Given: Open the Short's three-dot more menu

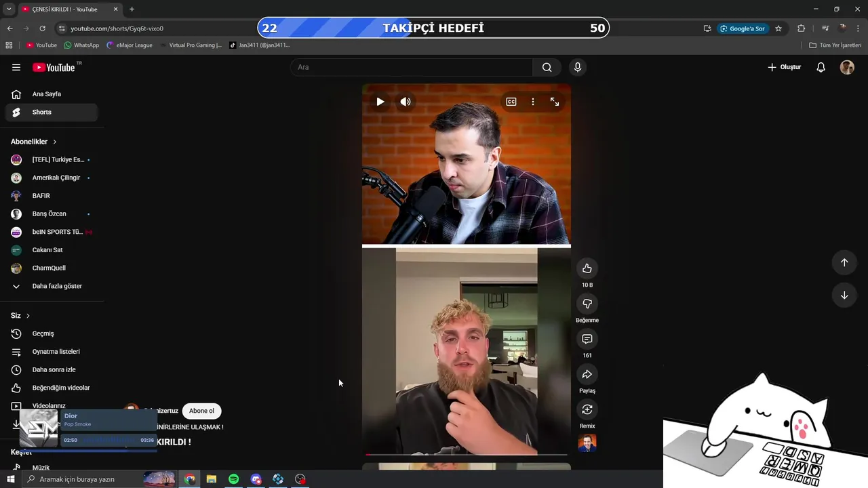Looking at the screenshot, I should [533, 102].
